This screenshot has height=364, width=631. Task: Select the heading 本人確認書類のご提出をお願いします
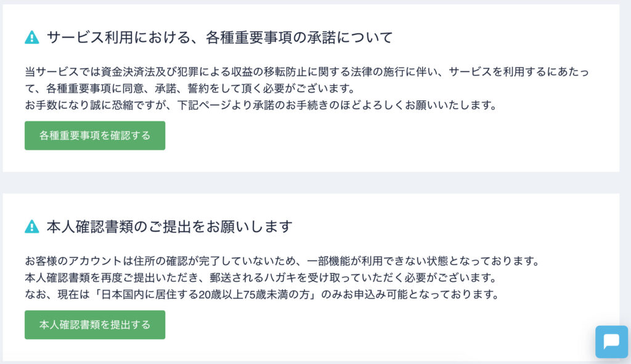pos(169,227)
